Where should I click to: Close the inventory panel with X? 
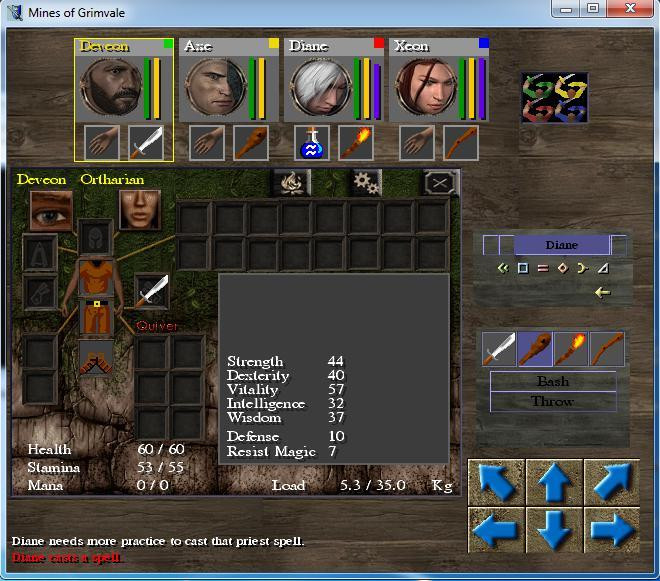[440, 183]
